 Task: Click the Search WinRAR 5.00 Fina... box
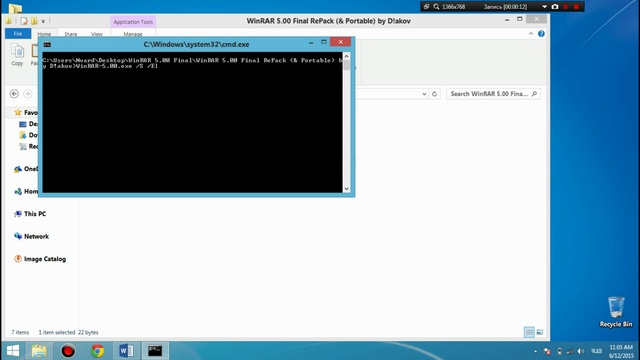493,94
